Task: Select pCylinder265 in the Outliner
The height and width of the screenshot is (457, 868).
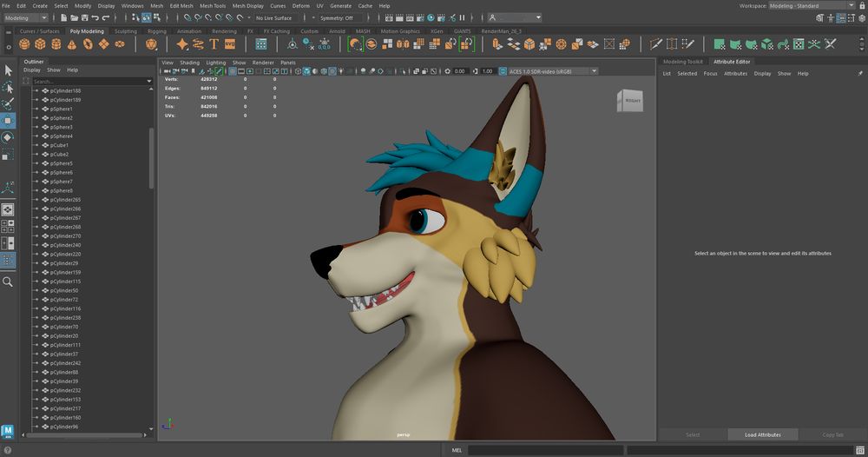Action: point(65,200)
